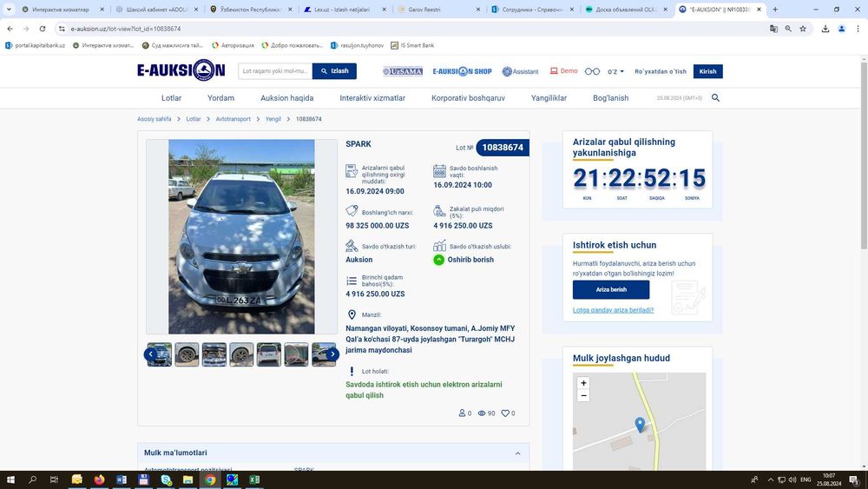The height and width of the screenshot is (489, 868).
Task: Select the third engine bay thumbnail
Action: tap(214, 354)
